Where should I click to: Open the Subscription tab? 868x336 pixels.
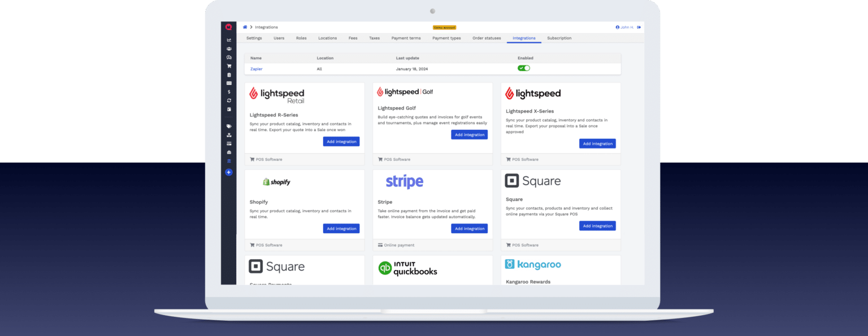point(559,38)
